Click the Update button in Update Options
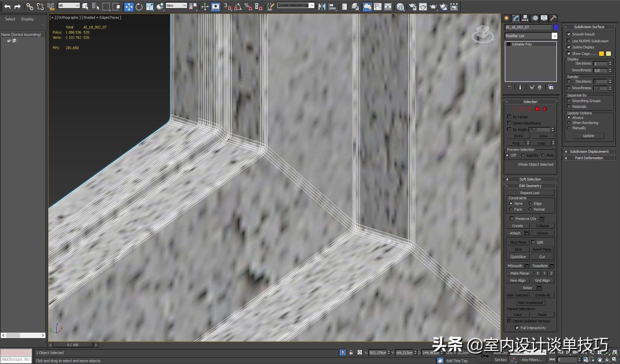Viewport: 620px width, 364px height. 588,136
